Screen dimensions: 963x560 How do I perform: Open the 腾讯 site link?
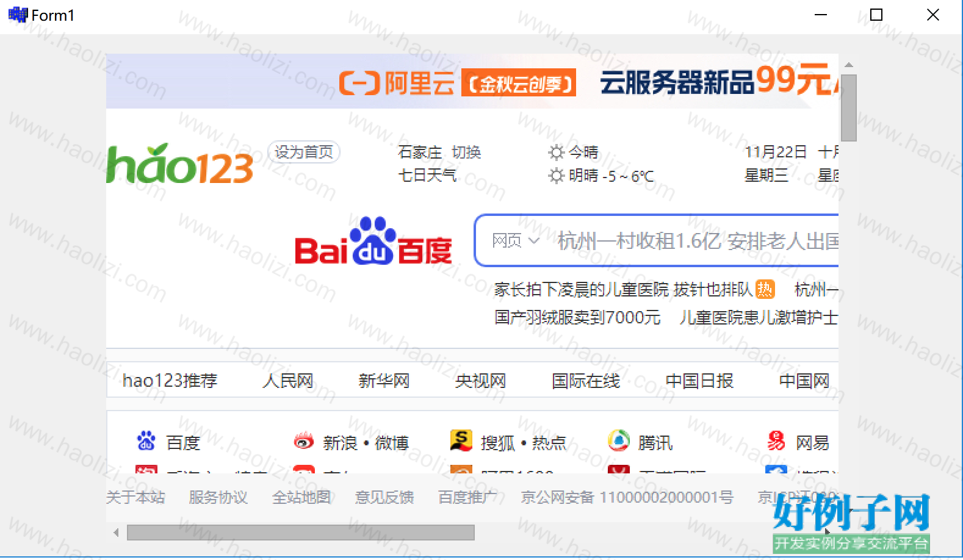pyautogui.click(x=655, y=442)
